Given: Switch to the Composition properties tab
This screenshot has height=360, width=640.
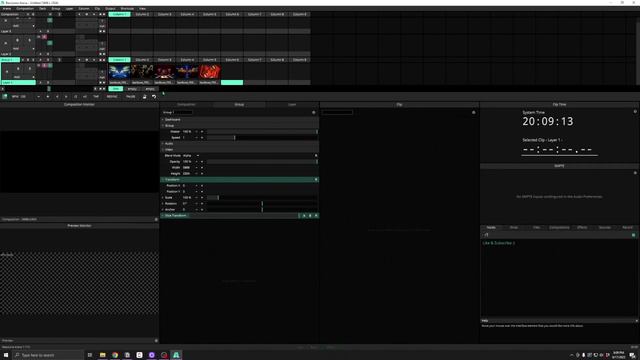Looking at the screenshot, I should [186, 104].
